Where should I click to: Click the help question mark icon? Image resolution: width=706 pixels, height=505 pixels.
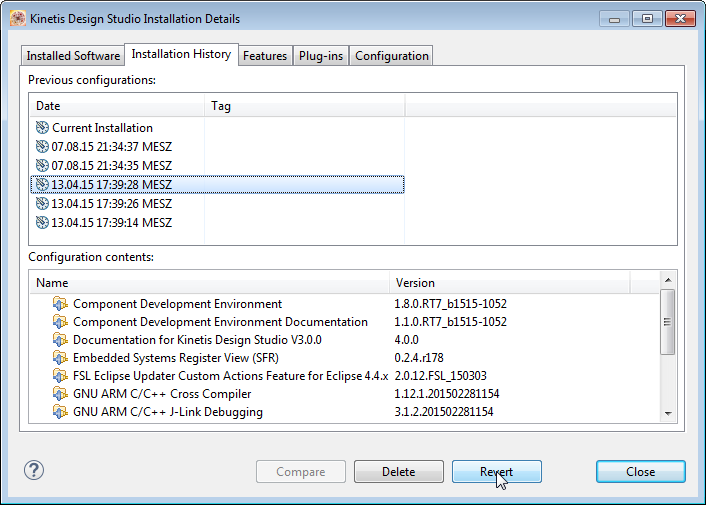[34, 470]
